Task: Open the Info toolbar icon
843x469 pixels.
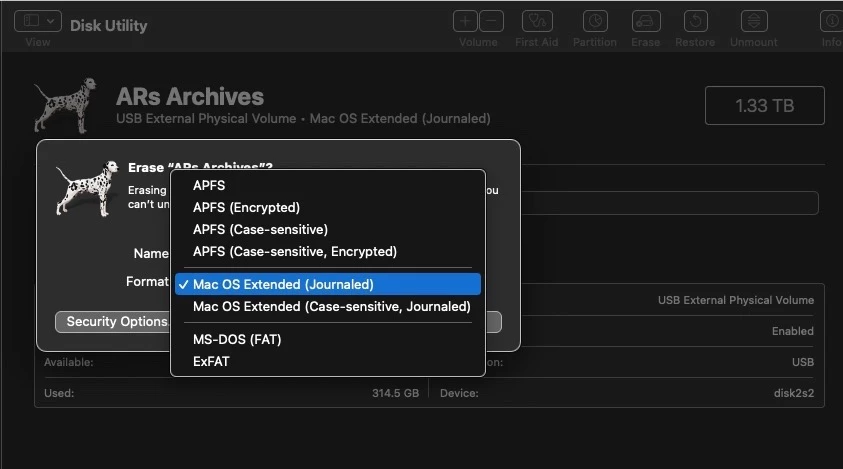Action: [x=831, y=21]
